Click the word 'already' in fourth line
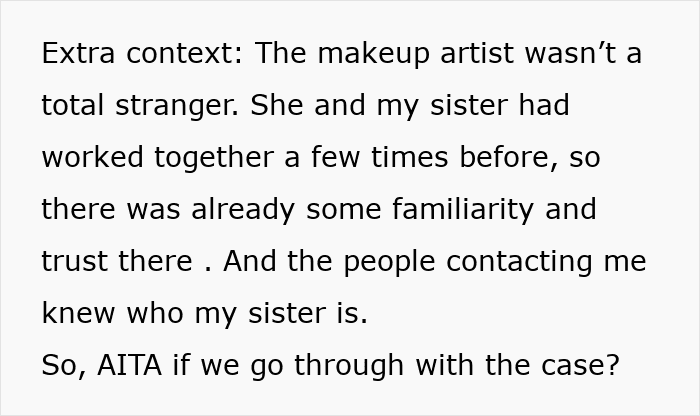 pyautogui.click(x=243, y=211)
